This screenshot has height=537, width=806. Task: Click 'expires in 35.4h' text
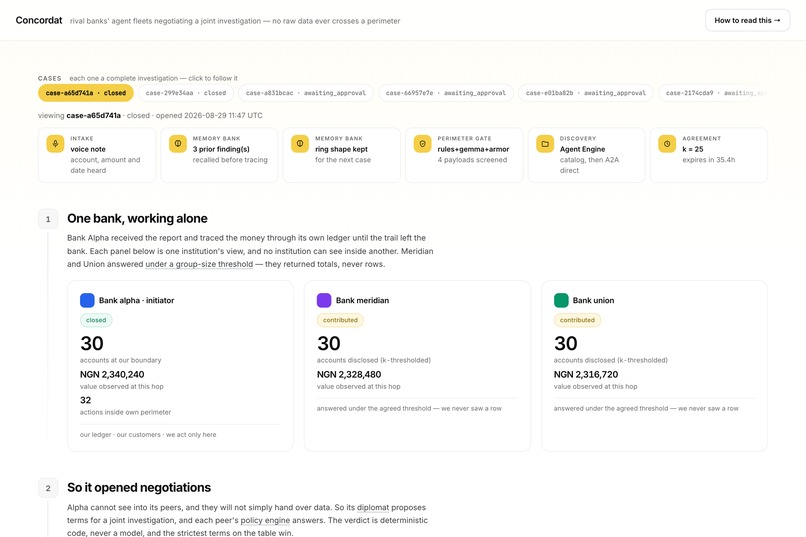point(708,160)
